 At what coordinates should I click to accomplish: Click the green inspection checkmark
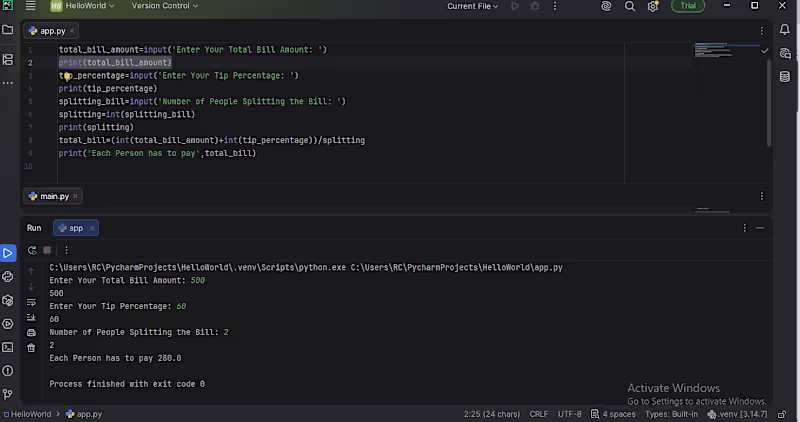[x=764, y=51]
